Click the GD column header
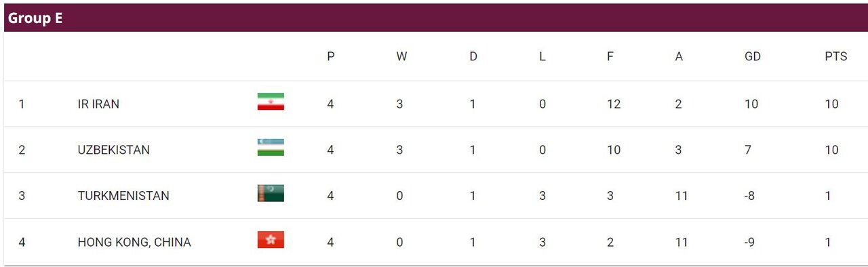This screenshot has height=267, width=868. pos(753,57)
